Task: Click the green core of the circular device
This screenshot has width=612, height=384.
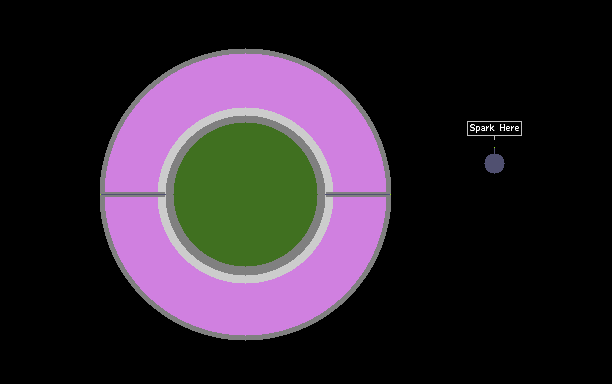Action: [x=246, y=194]
